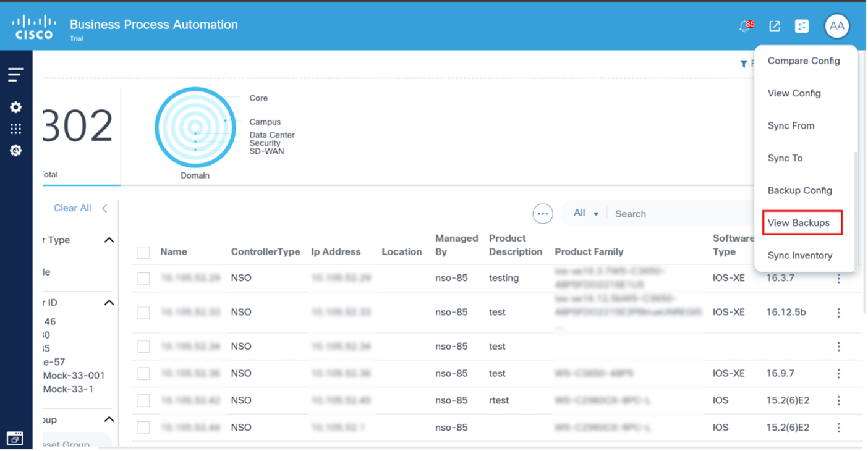This screenshot has width=868, height=451.
Task: Select Sync Inventory from the menu
Action: pyautogui.click(x=799, y=255)
